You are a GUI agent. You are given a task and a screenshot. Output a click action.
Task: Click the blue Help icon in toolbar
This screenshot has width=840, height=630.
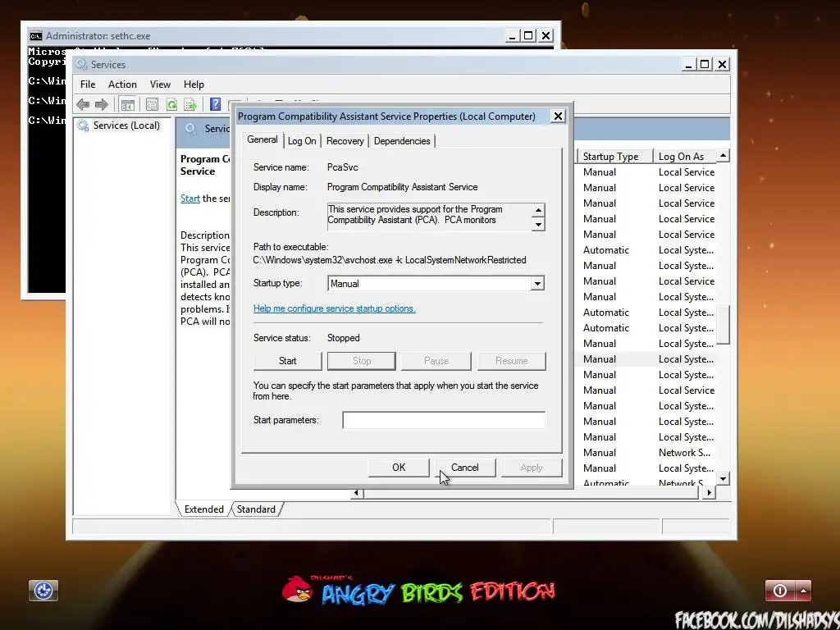216,104
